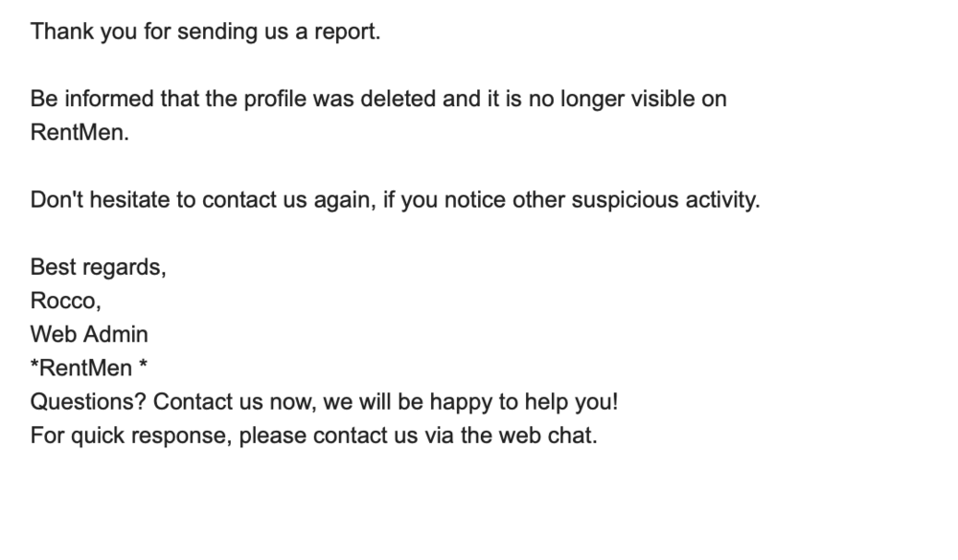Click "RentMen." ending the second paragraph
Screen dimensions: 958x560
click(x=79, y=133)
